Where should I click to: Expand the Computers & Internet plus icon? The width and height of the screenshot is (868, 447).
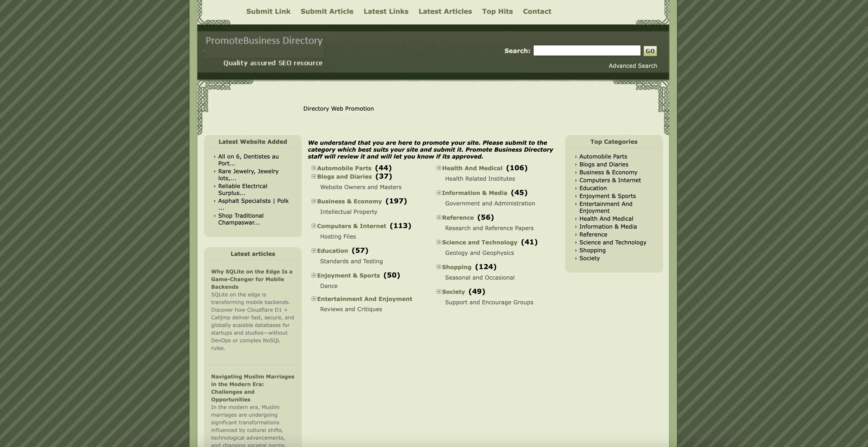tap(314, 226)
